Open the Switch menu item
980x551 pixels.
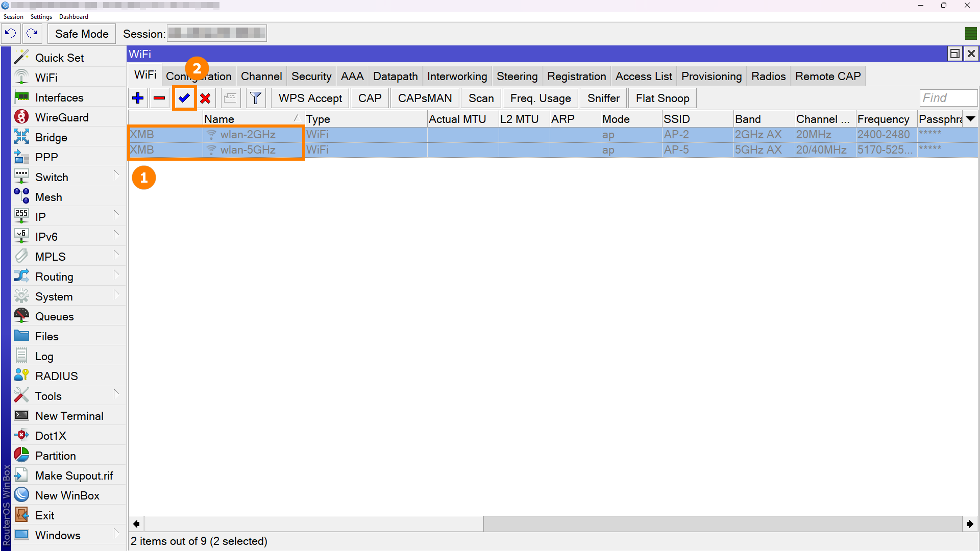[x=69, y=177]
